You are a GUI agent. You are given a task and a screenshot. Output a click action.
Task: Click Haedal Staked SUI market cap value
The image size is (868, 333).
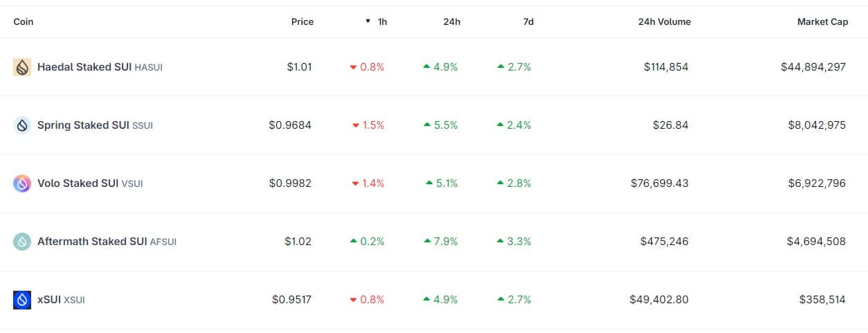[813, 67]
